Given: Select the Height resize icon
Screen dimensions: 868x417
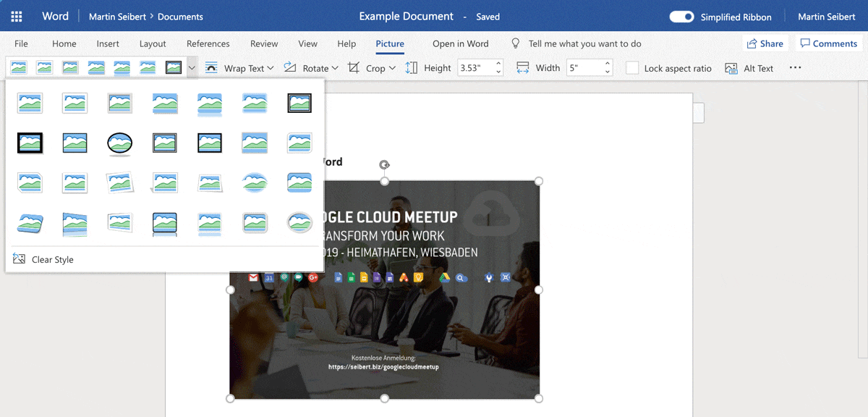Looking at the screenshot, I should point(411,67).
